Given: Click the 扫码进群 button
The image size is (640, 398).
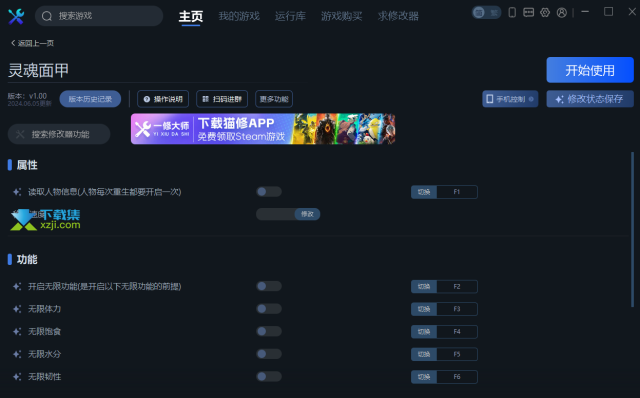Looking at the screenshot, I should point(222,99).
